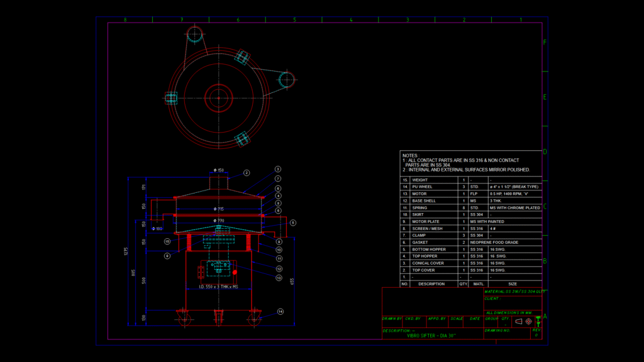Image resolution: width=644 pixels, height=362 pixels.
Task: Select balloon callout number 7
Action: 278,178
